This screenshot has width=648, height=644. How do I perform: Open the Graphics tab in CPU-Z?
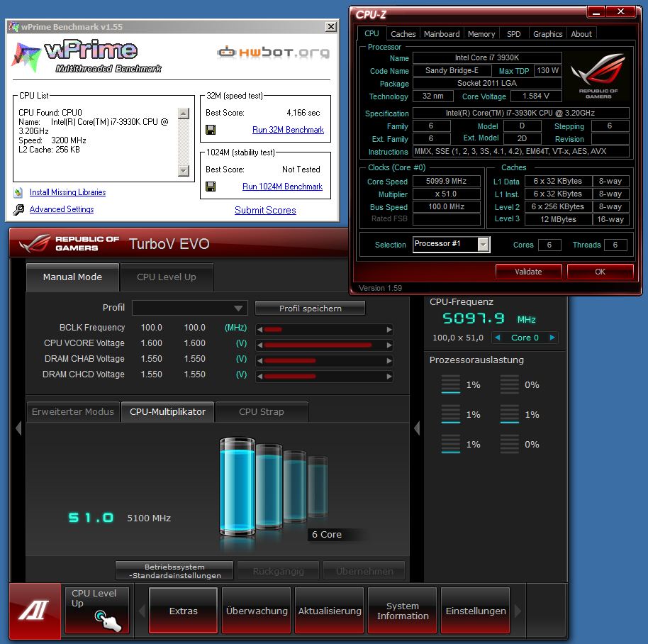[547, 34]
